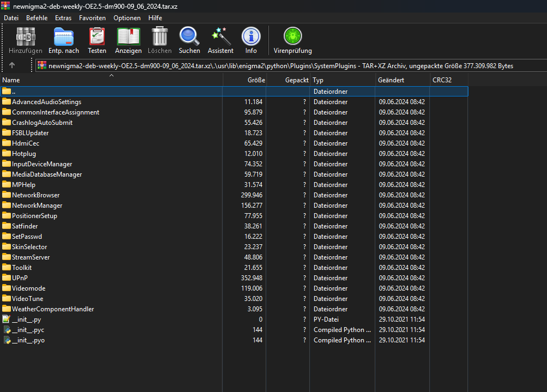Click the Hinzufügen archive icon
Viewport: 547px width, 392px height.
(25, 37)
